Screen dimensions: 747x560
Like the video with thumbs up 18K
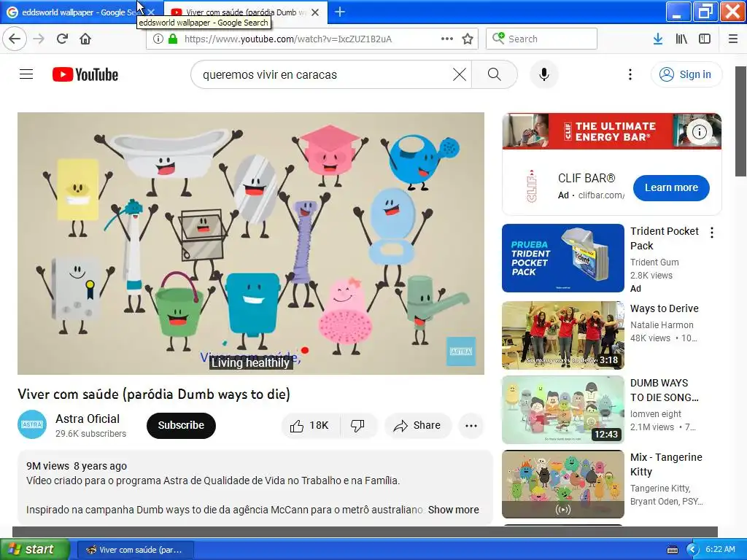pos(311,425)
